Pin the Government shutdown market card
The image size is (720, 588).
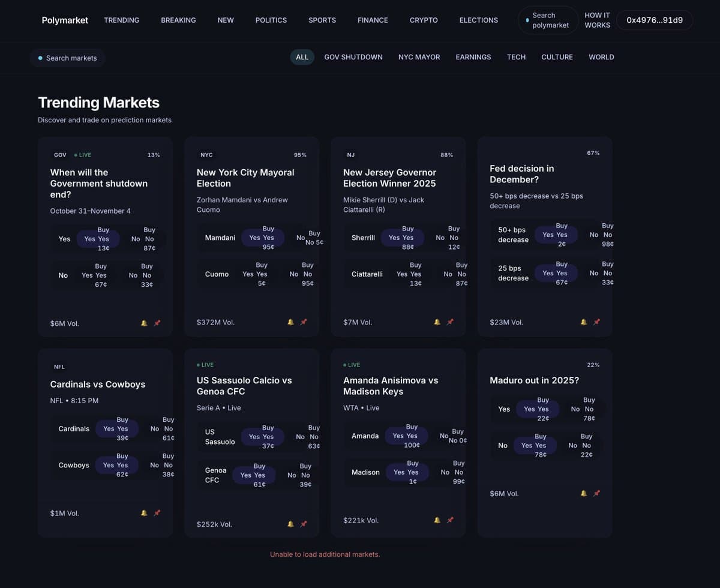coord(157,323)
